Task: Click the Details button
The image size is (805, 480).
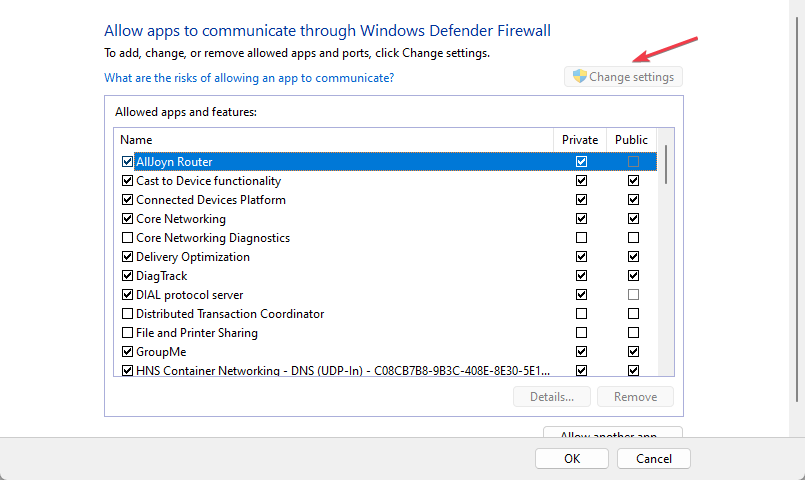Action: point(552,397)
